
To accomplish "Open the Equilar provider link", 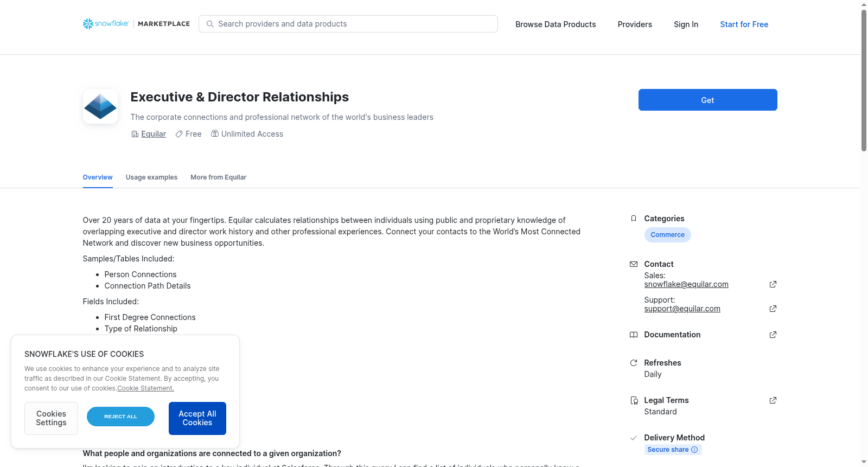I will (x=154, y=134).
